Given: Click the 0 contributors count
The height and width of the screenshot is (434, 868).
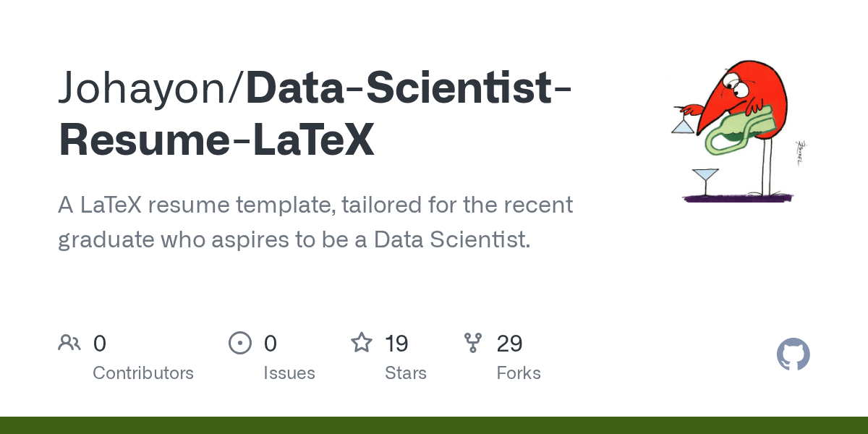Looking at the screenshot, I should [100, 343].
